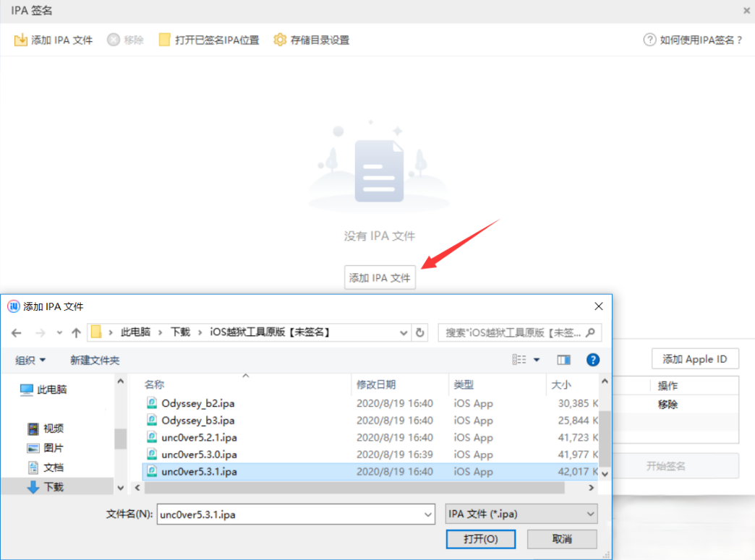Sort by the 大小 column header

pos(561,385)
